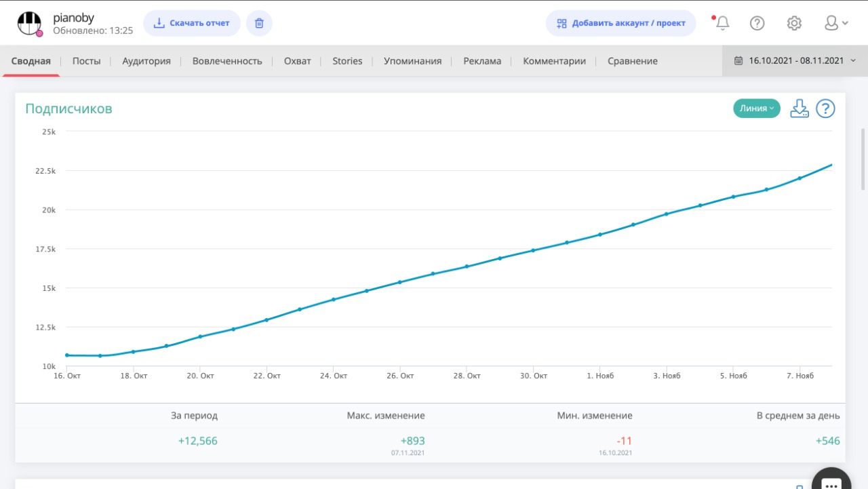Open the Вовлеченность tab
The width and height of the screenshot is (868, 489).
coord(227,61)
